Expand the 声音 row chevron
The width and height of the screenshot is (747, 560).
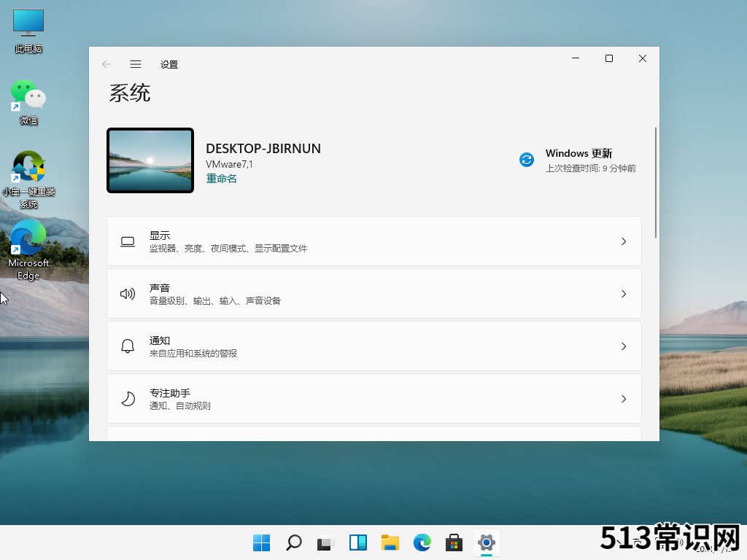coord(623,294)
